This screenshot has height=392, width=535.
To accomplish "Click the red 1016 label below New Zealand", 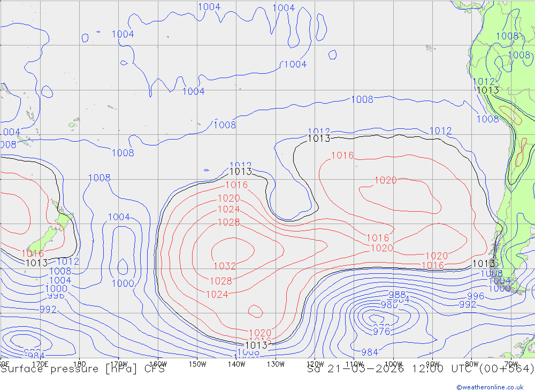I will (33, 253).
